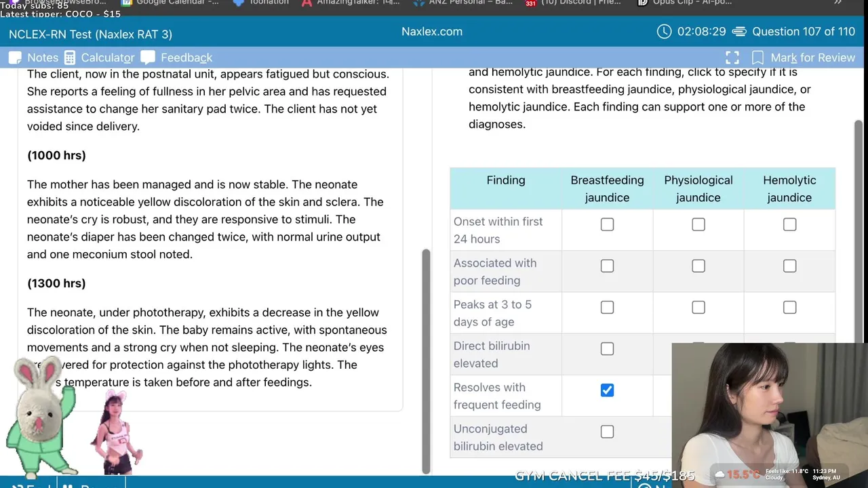The height and width of the screenshot is (488, 868).
Task: Toggle fullscreen mode icon
Action: tap(732, 58)
